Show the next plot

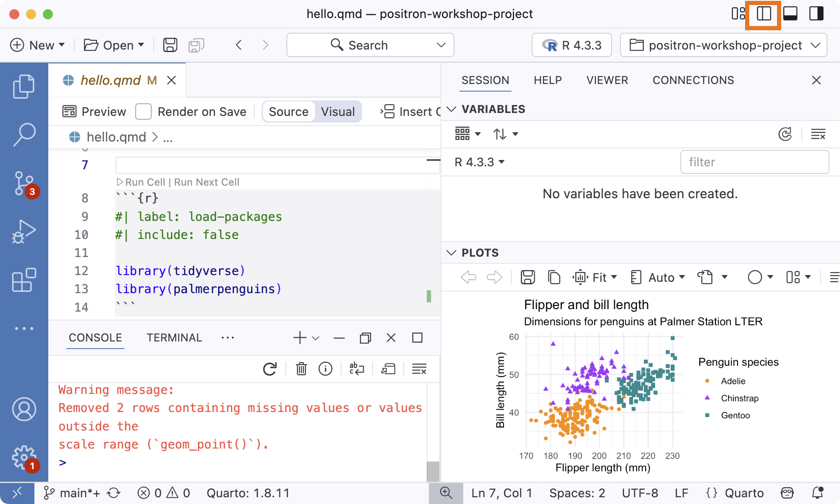point(494,277)
